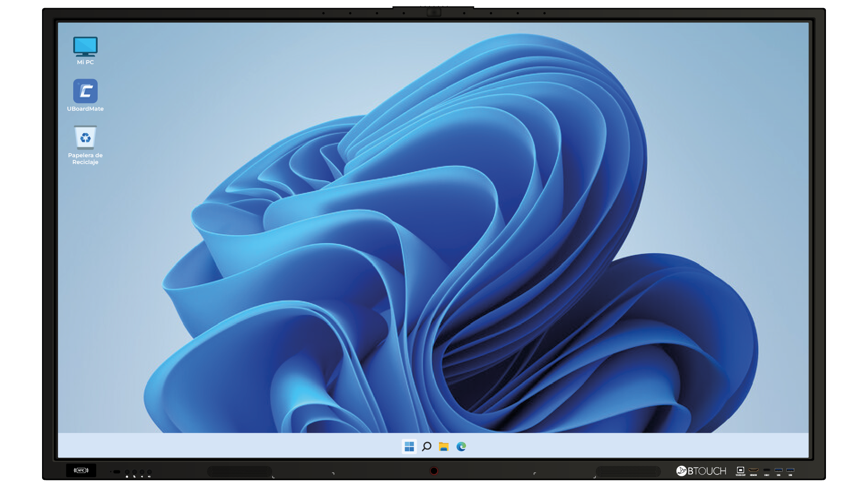
Task: Click the BTOUCH logo
Action: (x=701, y=471)
